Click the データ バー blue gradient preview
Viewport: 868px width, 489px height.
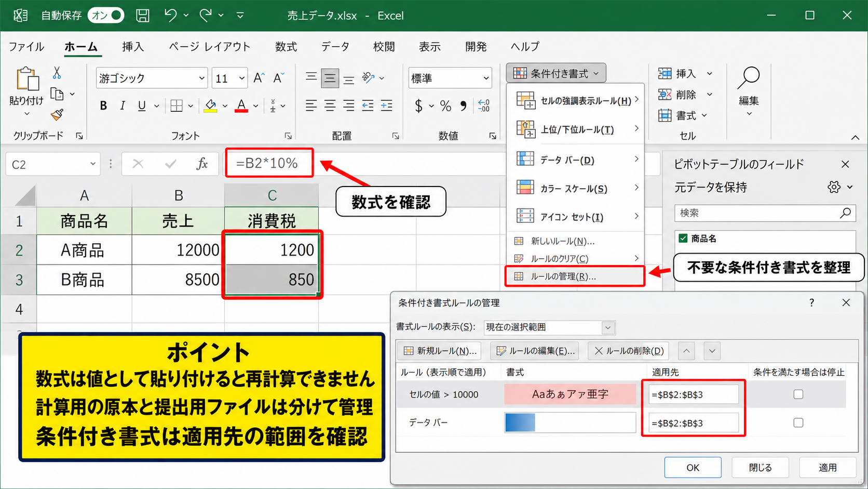tap(570, 422)
